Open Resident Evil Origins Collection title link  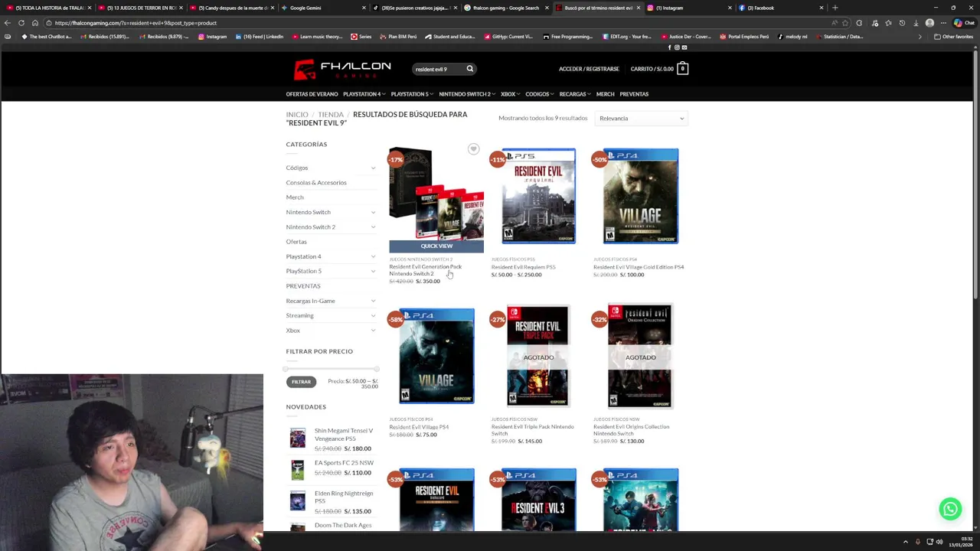pyautogui.click(x=631, y=430)
